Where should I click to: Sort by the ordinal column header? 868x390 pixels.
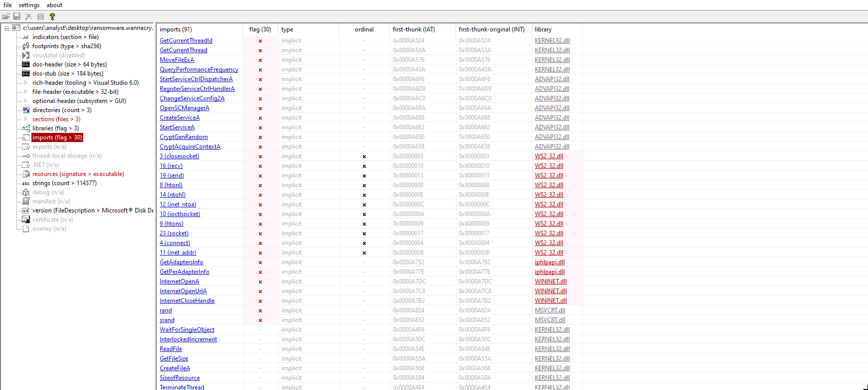coord(364,29)
